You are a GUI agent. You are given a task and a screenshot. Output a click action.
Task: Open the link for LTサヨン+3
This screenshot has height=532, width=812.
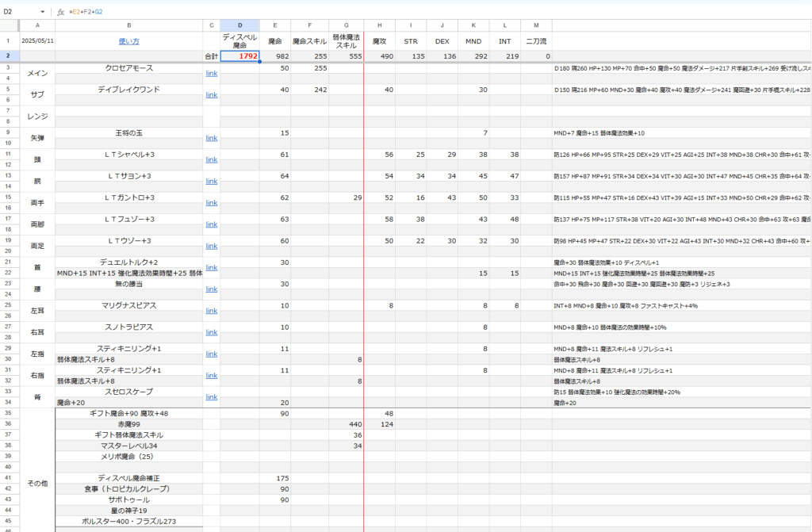coord(211,182)
